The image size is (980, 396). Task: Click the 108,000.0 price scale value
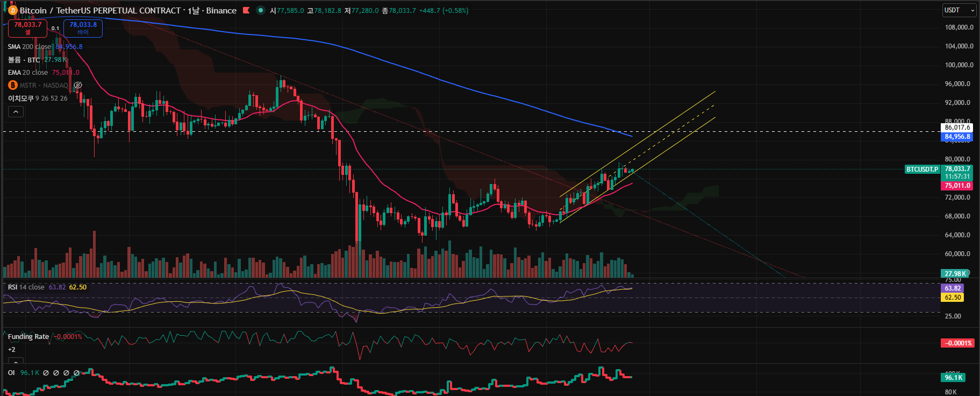click(959, 27)
